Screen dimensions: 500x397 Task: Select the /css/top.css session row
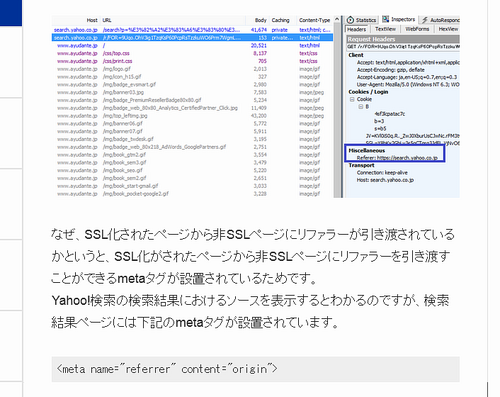pos(192,53)
